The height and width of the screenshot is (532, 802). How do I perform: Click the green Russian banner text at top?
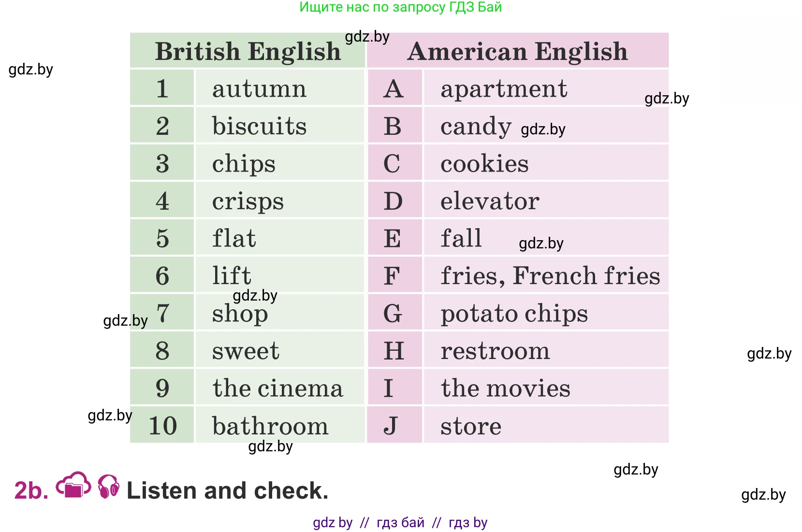point(400,7)
